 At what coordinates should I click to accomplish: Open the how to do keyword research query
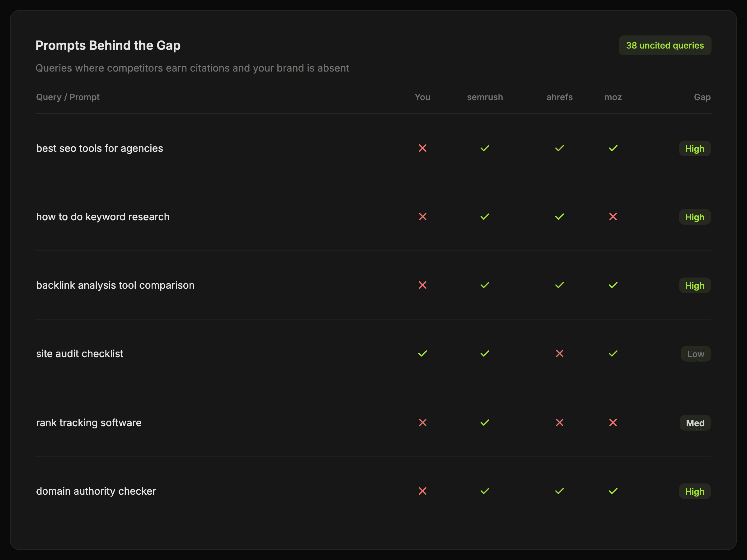coord(103,217)
